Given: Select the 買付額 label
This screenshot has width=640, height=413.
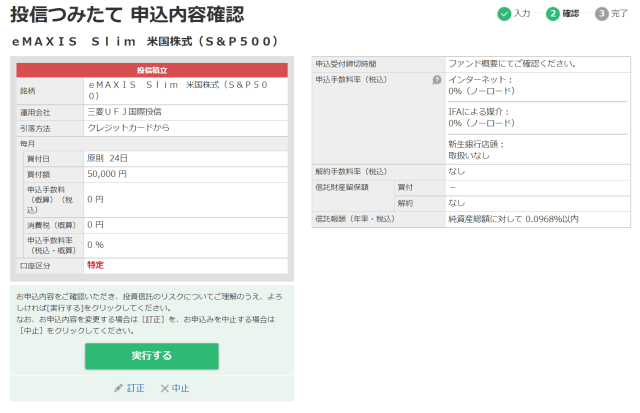Looking at the screenshot, I should coord(38,175).
